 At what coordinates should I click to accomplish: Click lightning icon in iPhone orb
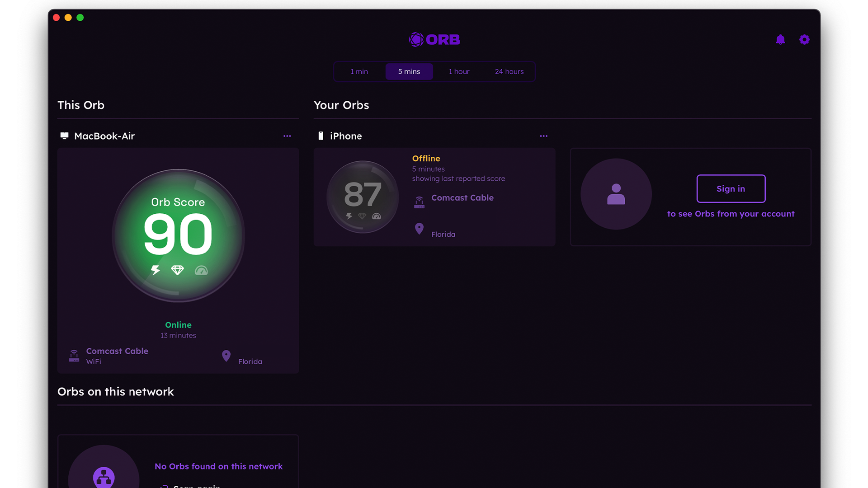349,216
